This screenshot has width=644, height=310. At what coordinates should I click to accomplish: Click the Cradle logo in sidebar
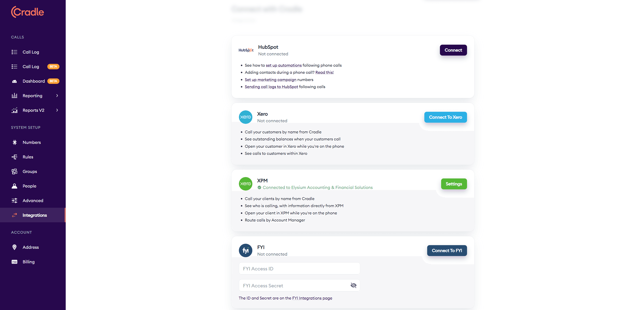pos(28,12)
